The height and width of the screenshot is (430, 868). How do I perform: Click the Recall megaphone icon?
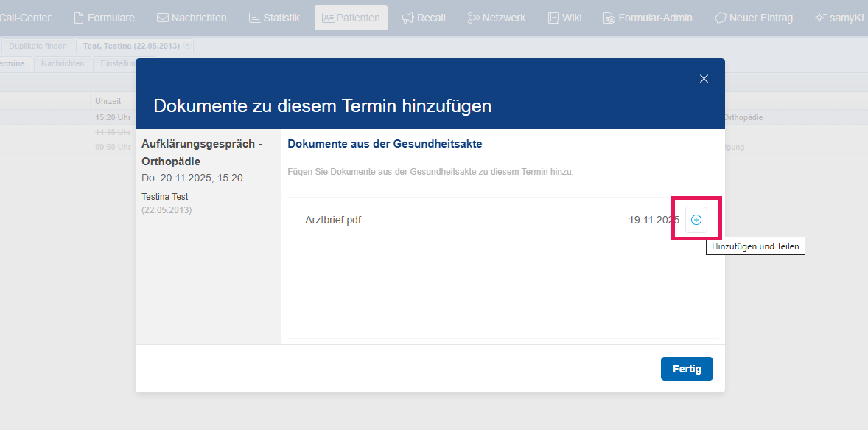(x=407, y=18)
